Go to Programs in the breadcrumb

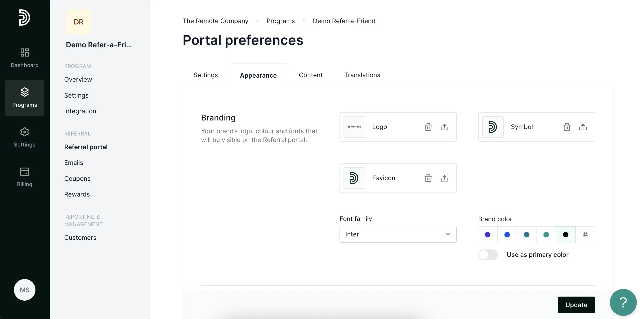pos(280,21)
